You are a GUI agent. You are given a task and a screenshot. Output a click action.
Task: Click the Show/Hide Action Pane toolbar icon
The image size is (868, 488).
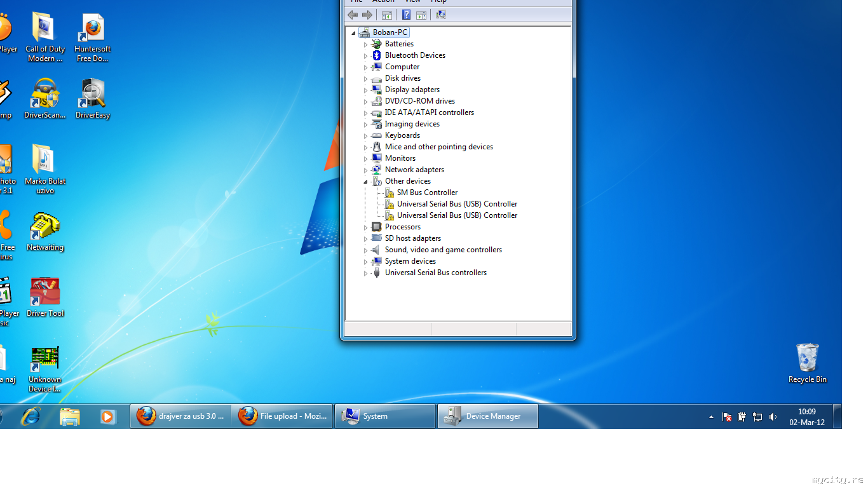(x=421, y=15)
